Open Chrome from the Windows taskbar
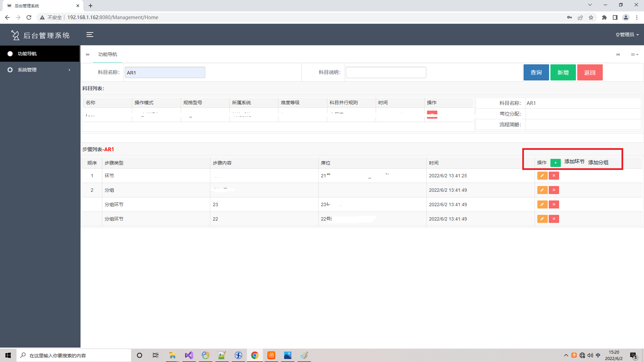Viewport: 644px width, 362px height. (x=255, y=355)
